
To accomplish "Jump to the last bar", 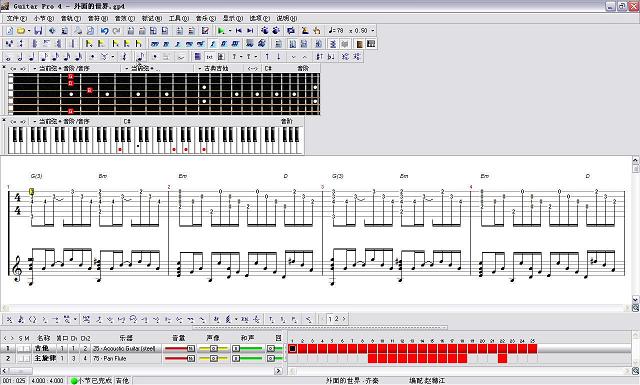I will click(250, 31).
